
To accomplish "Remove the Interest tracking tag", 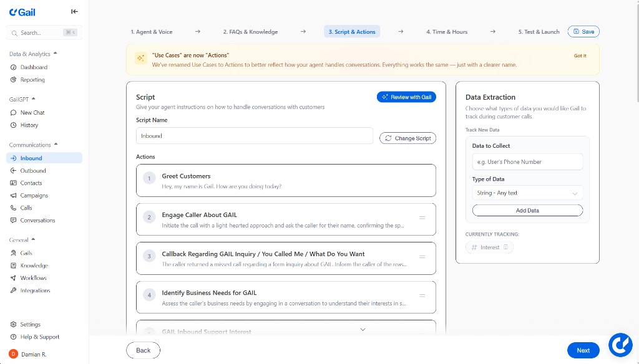I will click(505, 247).
